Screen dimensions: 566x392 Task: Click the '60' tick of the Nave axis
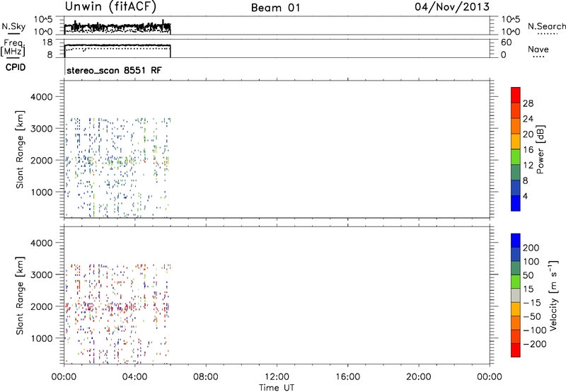[506, 42]
